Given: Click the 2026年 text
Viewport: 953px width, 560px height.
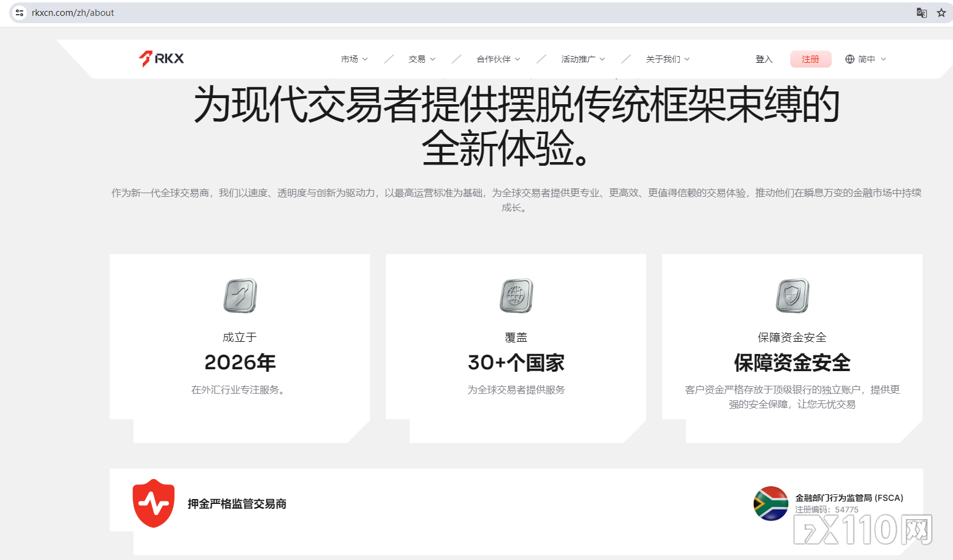Looking at the screenshot, I should tap(240, 363).
